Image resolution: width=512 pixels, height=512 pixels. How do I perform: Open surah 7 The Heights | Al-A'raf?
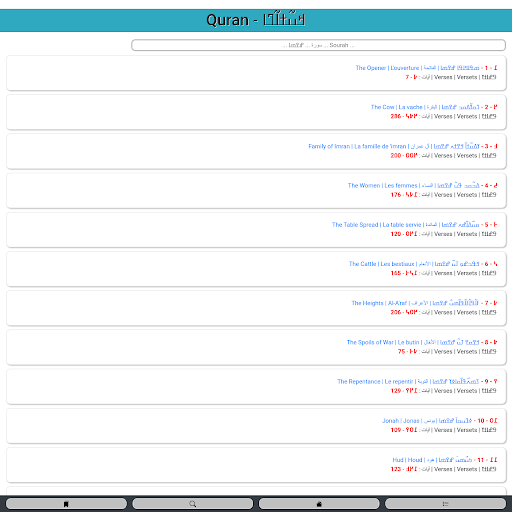coord(424,303)
